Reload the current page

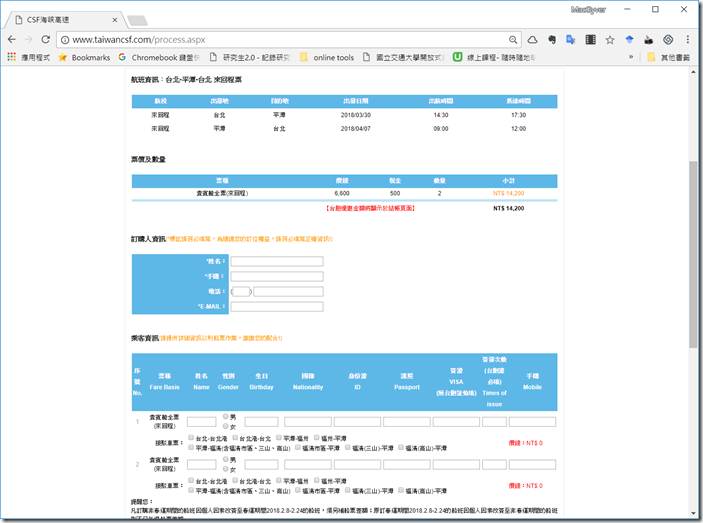(45, 39)
